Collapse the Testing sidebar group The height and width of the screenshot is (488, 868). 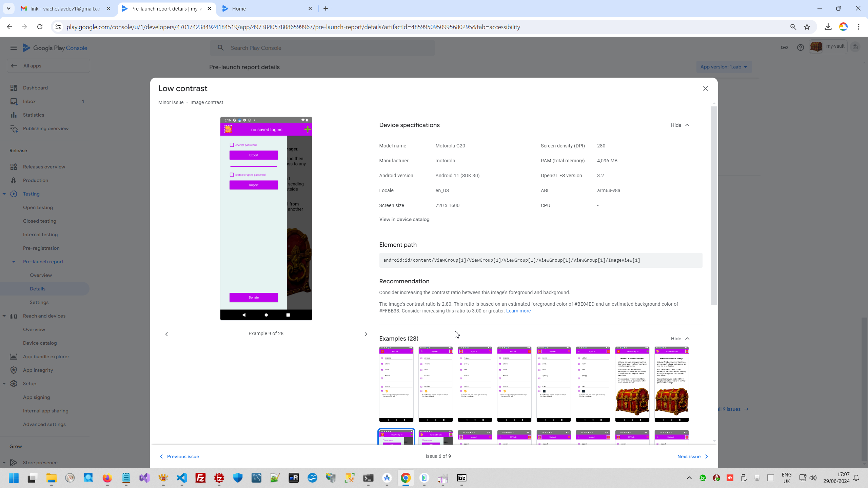4,194
